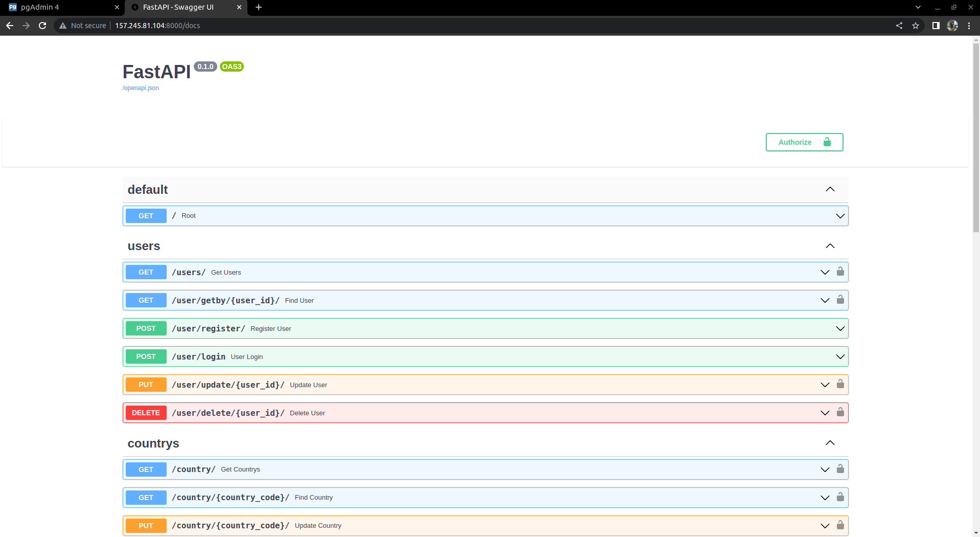Click the lock icon on Find User row

coord(840,300)
